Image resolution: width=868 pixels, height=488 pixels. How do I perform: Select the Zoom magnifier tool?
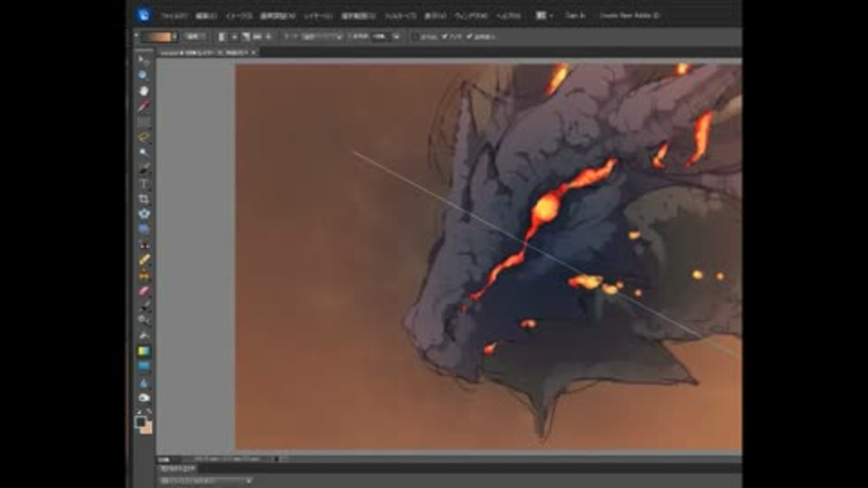pos(144,75)
